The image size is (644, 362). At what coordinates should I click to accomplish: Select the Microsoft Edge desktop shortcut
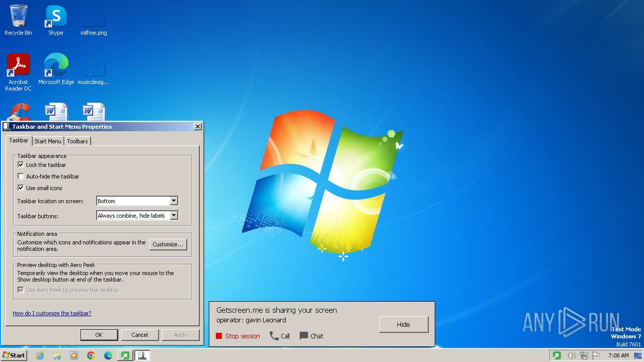pos(56,69)
